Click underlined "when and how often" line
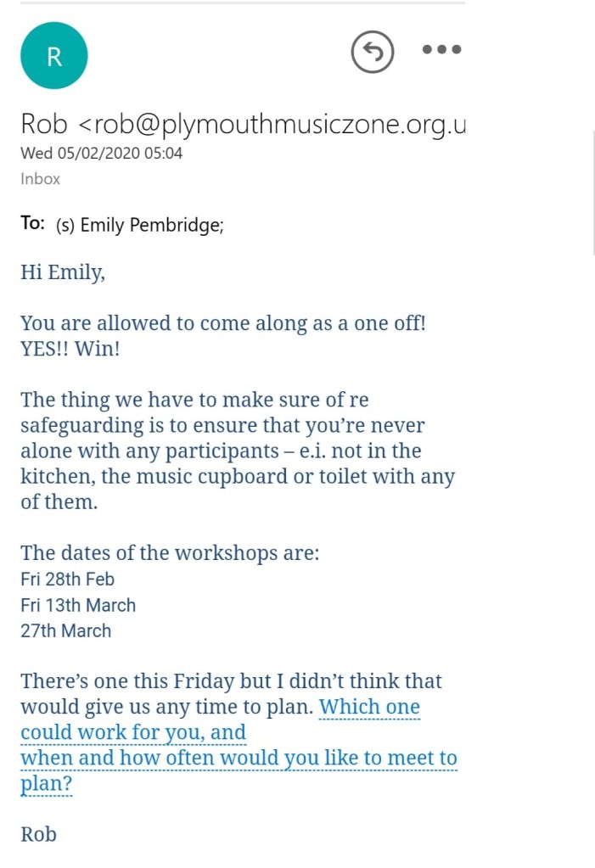Screen dimensions: 595x868 [239, 758]
